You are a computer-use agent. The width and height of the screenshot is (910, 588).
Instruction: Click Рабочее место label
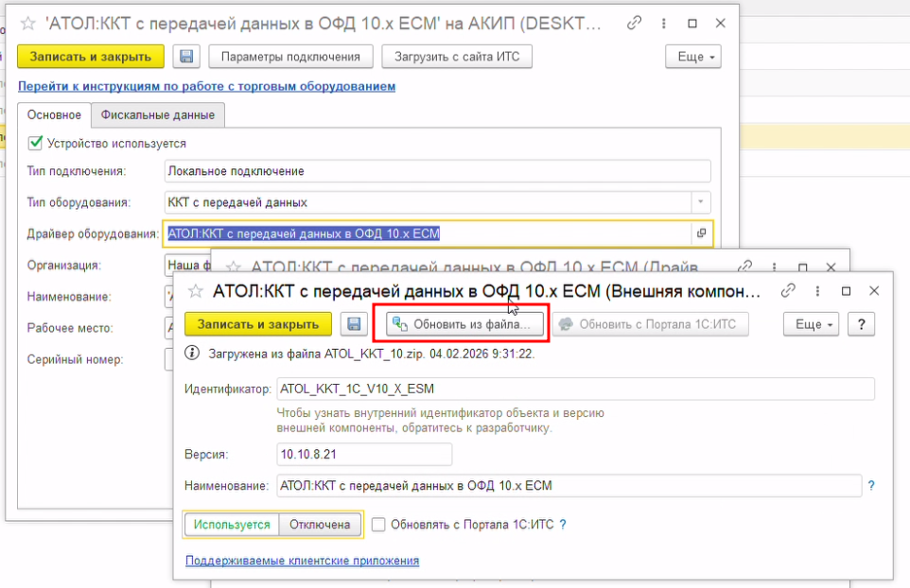point(70,328)
